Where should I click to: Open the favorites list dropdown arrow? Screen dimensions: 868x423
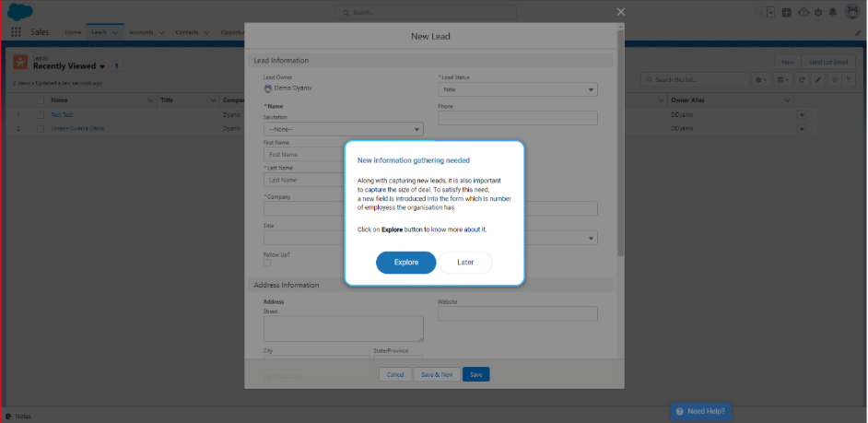click(x=770, y=12)
